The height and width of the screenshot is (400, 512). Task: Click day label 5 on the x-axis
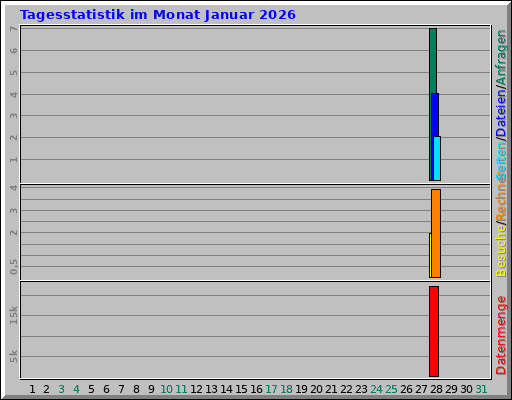click(91, 389)
